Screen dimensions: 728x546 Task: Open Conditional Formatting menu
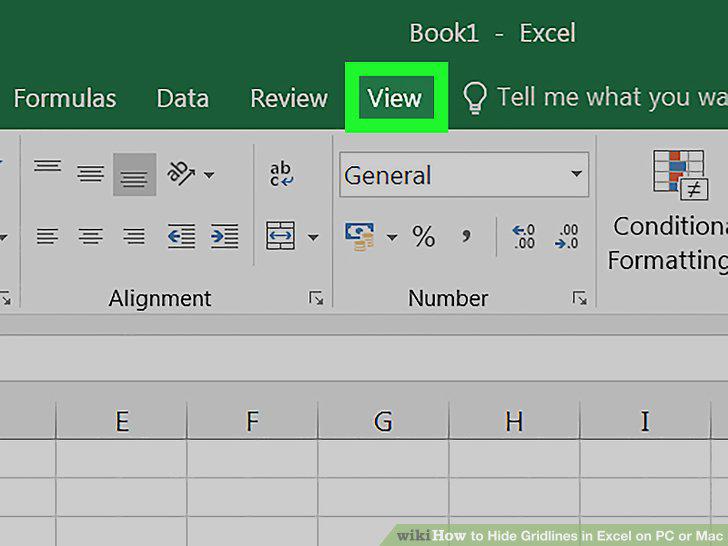(668, 211)
